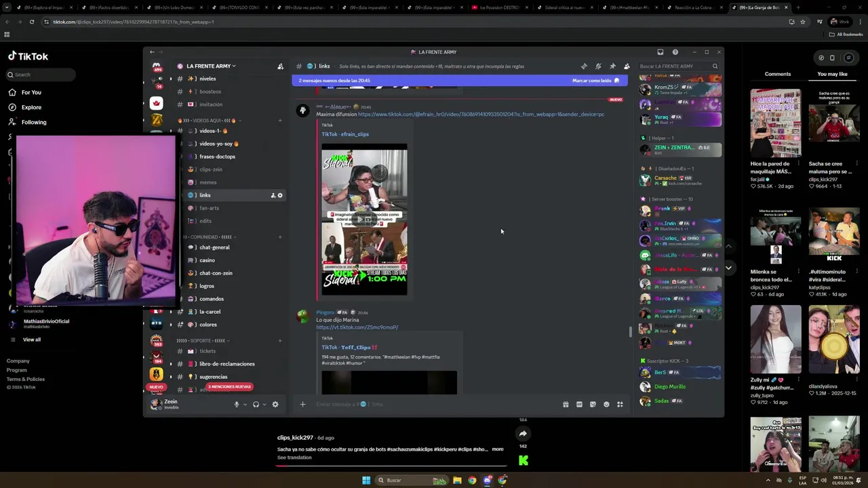Screen dimensions: 868x488
Task: Show pinned messages in links channel
Action: pyautogui.click(x=612, y=66)
